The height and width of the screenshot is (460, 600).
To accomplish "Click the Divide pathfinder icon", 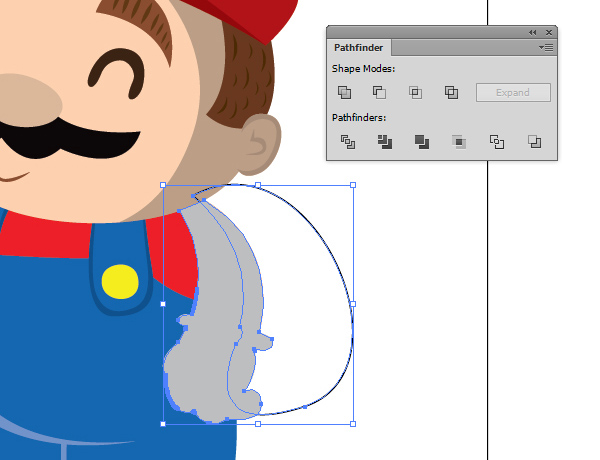I will 348,142.
